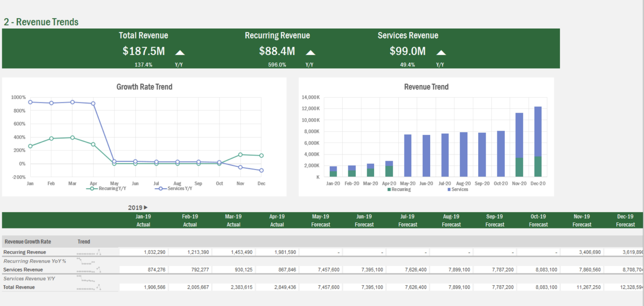
Task: Hide the Services series using the Revenue Trend legend
Action: click(x=460, y=189)
